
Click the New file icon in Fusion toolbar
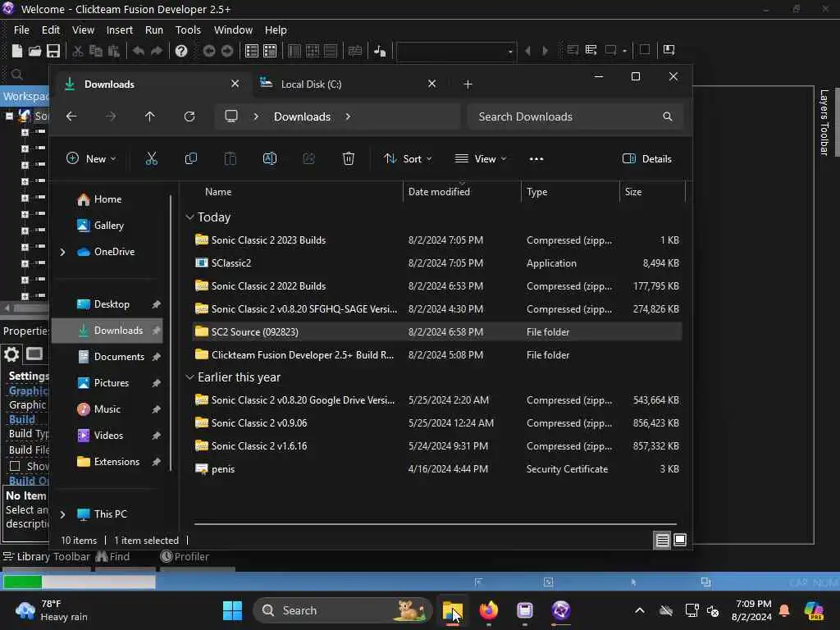(x=16, y=51)
